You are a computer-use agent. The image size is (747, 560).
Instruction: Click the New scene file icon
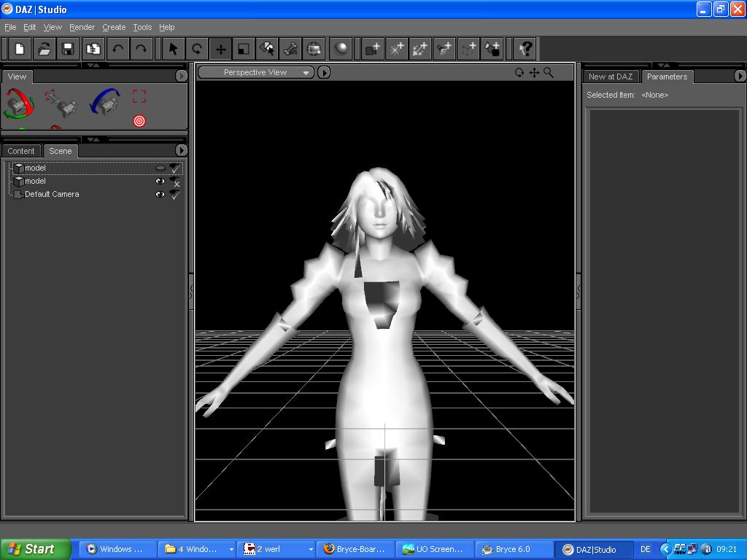pos(20,49)
